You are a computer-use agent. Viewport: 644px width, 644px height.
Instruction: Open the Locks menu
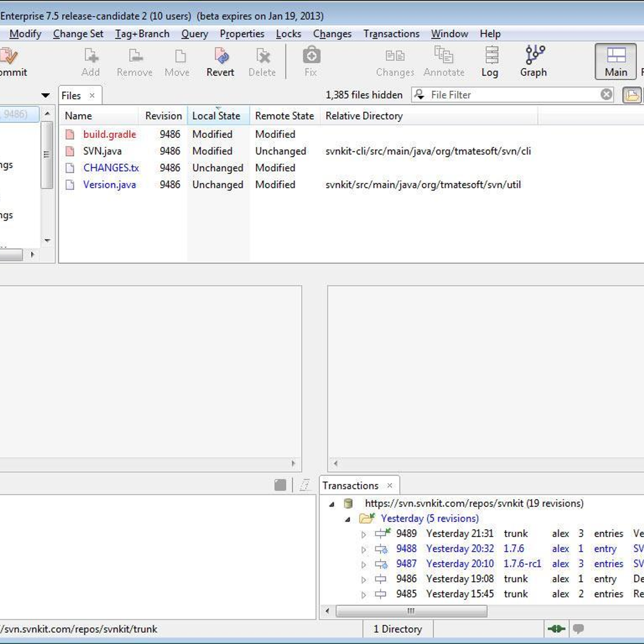(x=289, y=34)
